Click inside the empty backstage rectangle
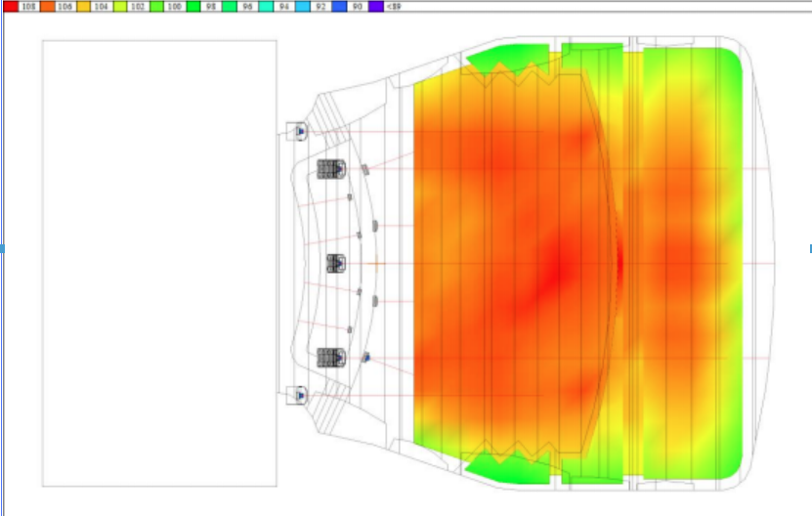The image size is (812, 516). click(x=158, y=263)
